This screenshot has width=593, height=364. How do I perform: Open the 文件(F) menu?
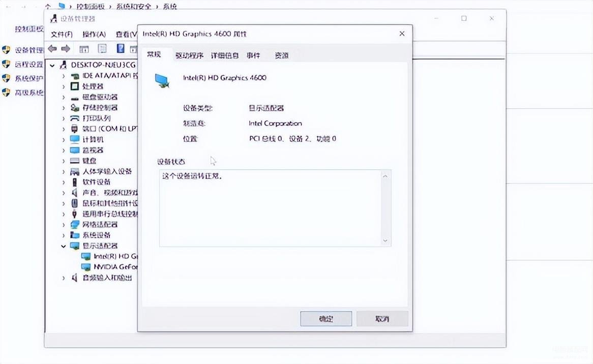[x=62, y=35]
